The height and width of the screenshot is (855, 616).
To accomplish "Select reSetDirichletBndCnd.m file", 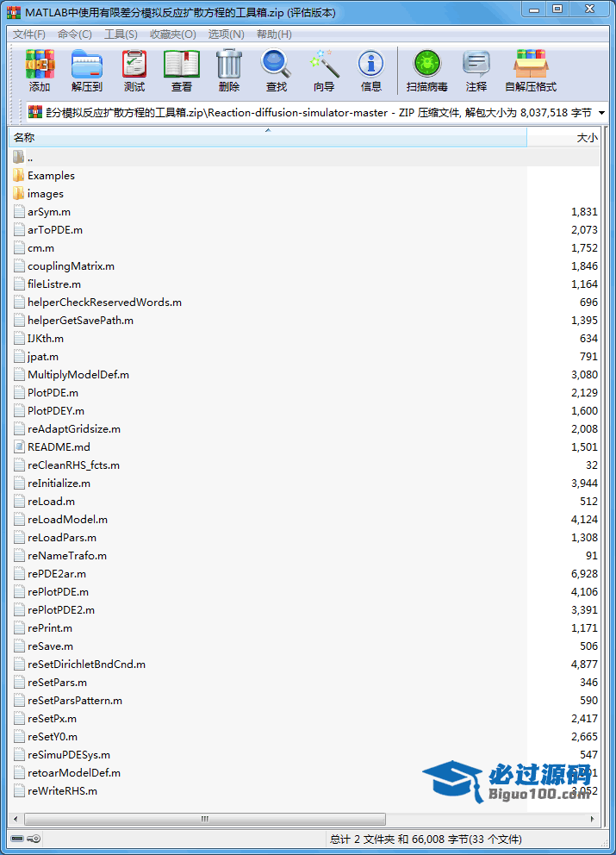I will tap(86, 664).
